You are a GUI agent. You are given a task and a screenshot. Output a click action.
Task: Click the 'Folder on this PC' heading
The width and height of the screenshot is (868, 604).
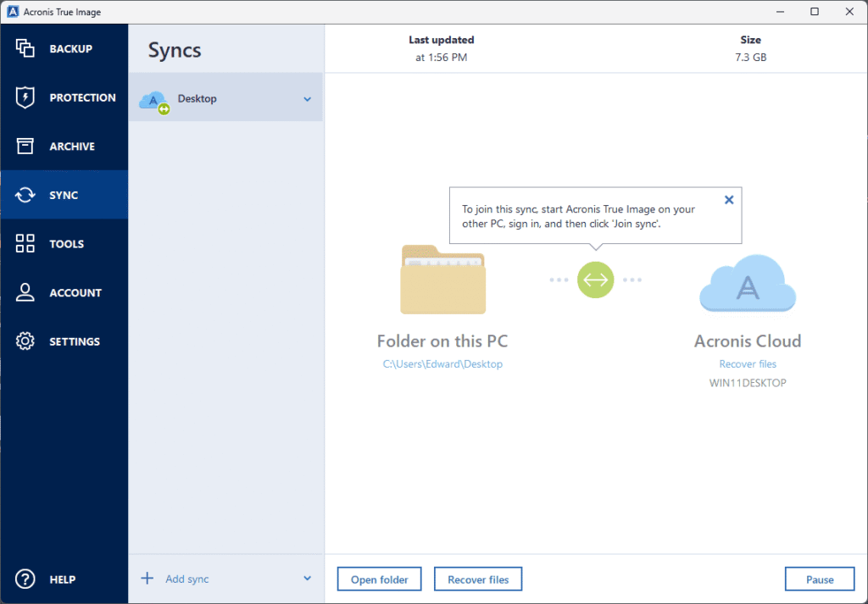tap(442, 341)
